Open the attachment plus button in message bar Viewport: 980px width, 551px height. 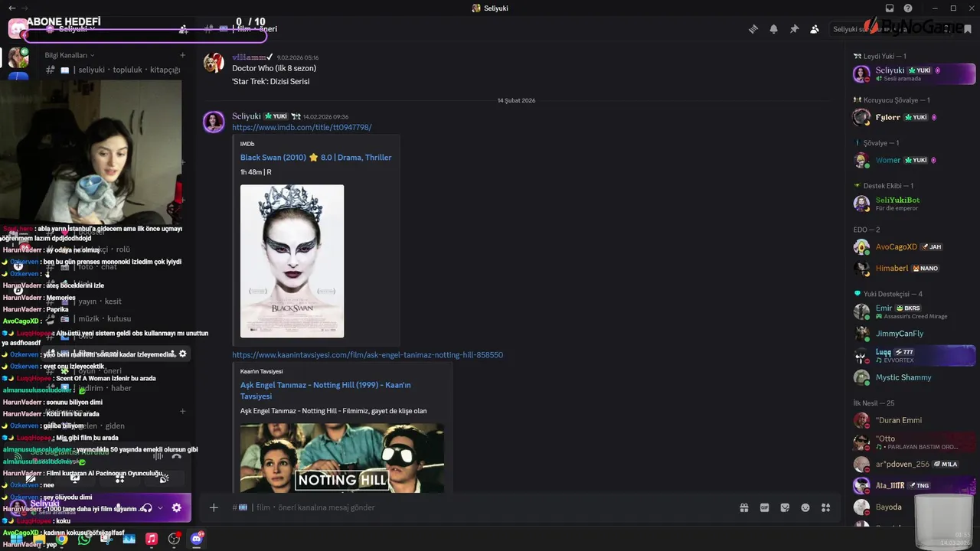[214, 507]
